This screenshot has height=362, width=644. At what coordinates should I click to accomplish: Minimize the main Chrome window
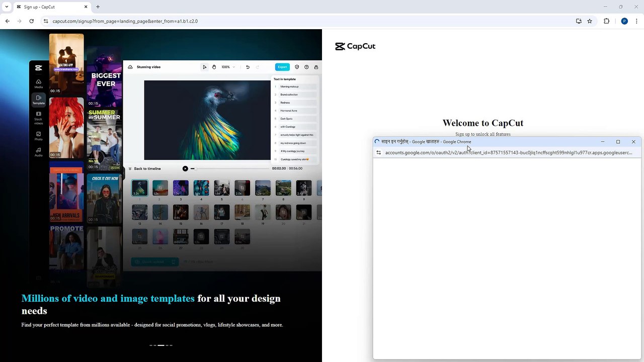click(605, 7)
